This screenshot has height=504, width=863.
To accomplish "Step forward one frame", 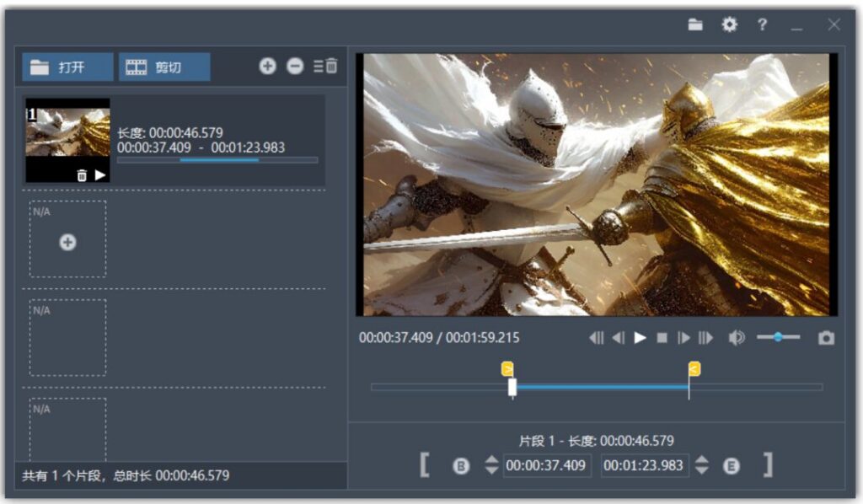I will pos(683,337).
